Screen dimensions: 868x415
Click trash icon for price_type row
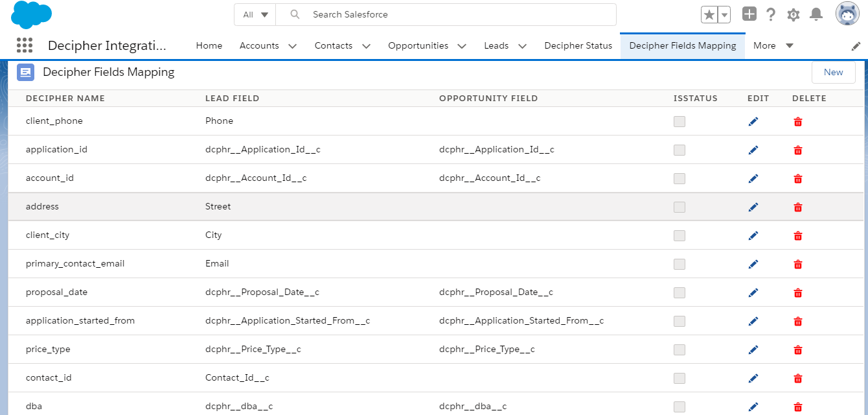tap(798, 350)
